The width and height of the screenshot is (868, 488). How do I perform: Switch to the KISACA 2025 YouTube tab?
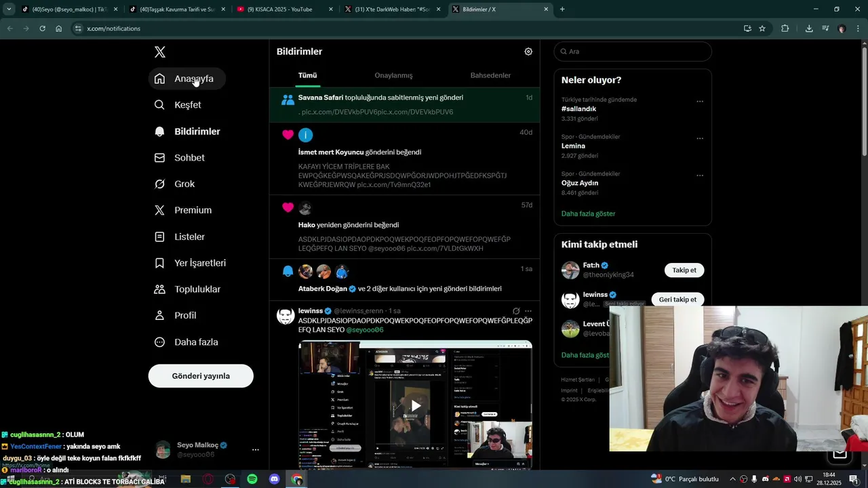pos(285,9)
